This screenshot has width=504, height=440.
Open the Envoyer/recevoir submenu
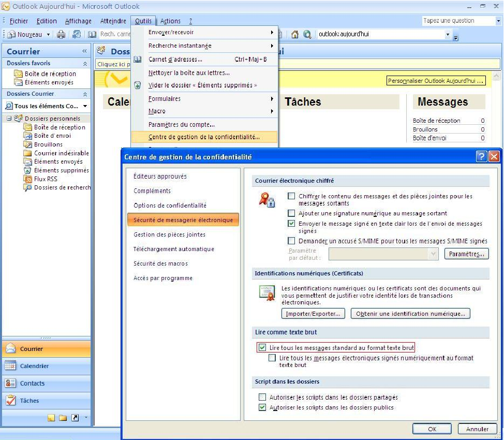pos(204,32)
